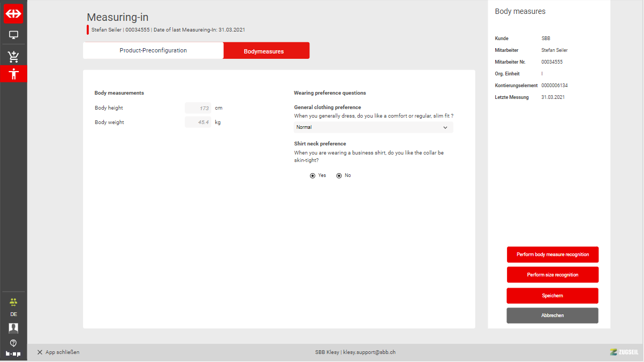The height and width of the screenshot is (362, 644).
Task: Click the green switch-users icon
Action: pos(13,302)
